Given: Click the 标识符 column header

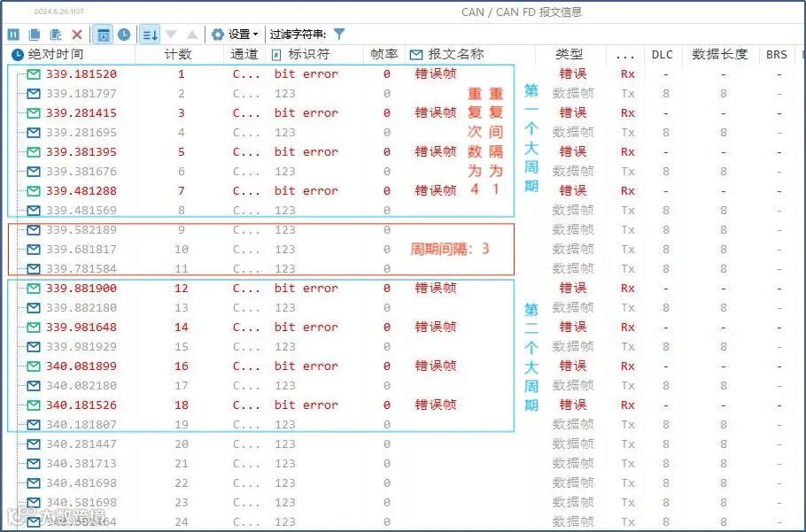Looking at the screenshot, I should [309, 54].
